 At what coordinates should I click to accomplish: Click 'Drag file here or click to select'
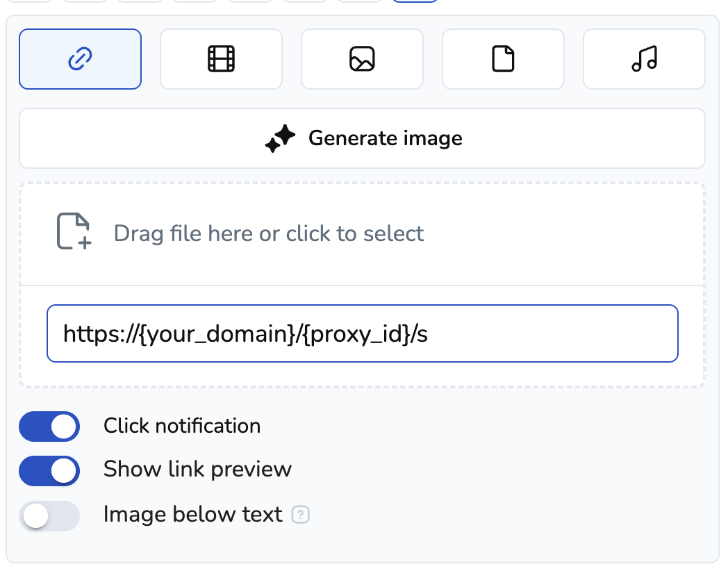(268, 233)
